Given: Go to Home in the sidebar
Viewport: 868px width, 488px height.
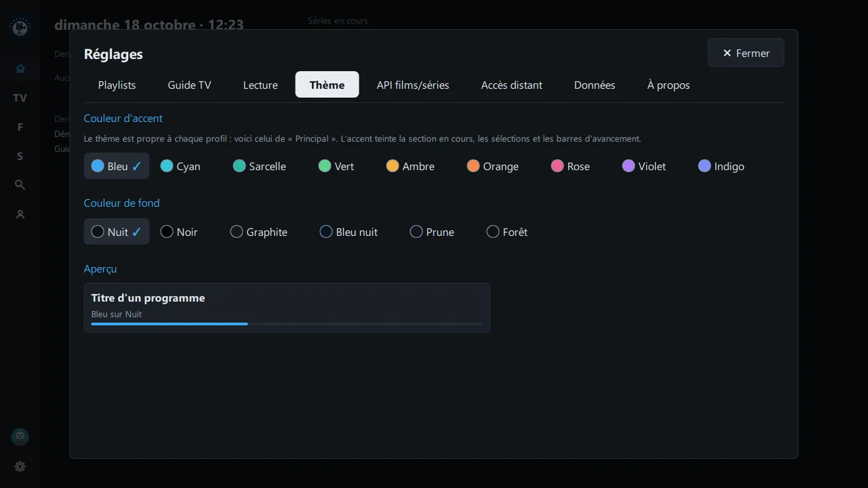Looking at the screenshot, I should [20, 68].
